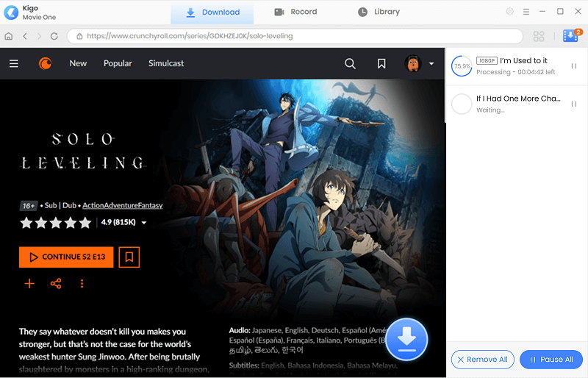Click the five-star rating
The image size is (588, 378).
pos(56,223)
